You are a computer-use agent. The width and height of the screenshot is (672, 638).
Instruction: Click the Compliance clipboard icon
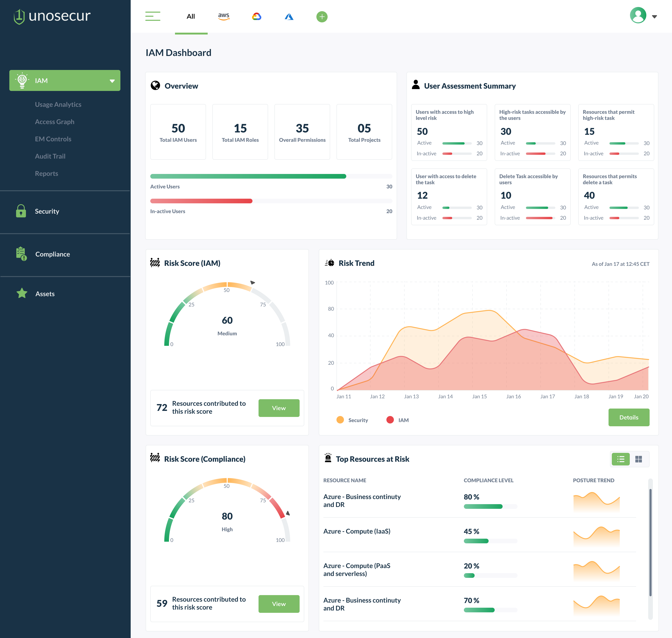tap(21, 254)
